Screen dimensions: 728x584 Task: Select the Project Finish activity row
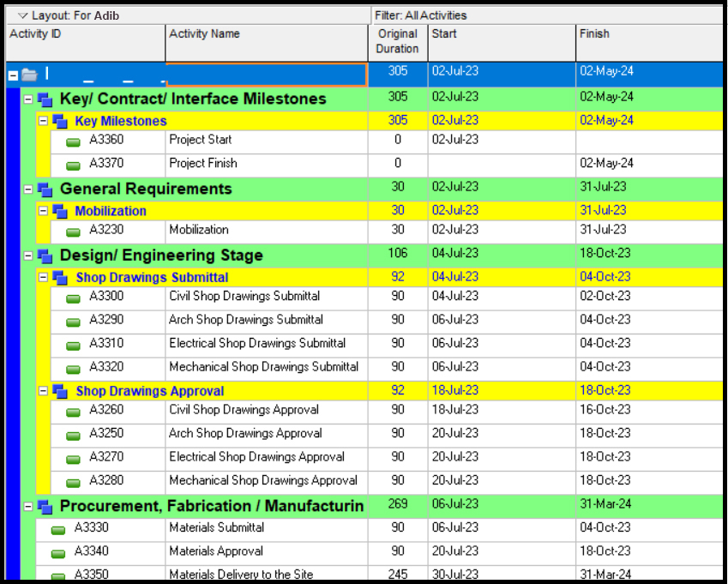(203, 164)
